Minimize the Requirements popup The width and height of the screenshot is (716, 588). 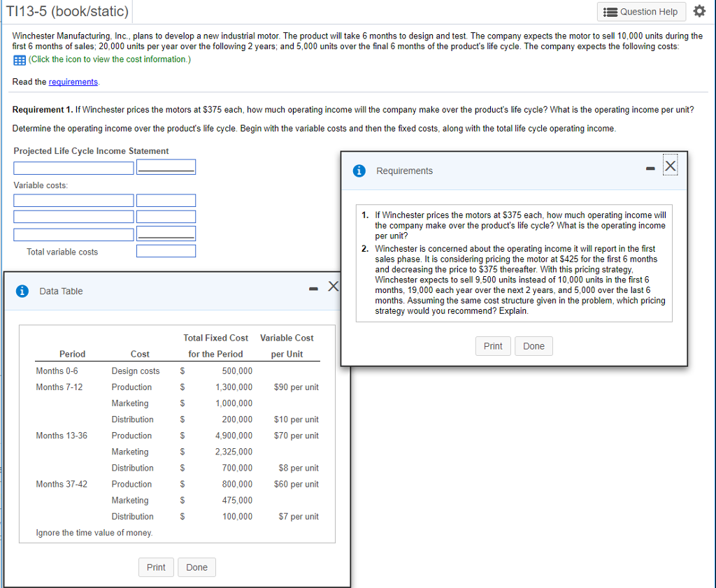(650, 168)
